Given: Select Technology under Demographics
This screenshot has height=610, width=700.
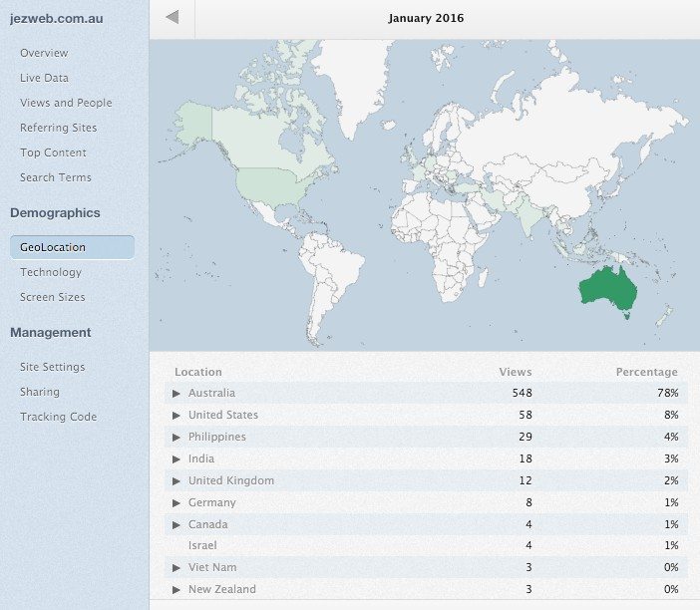Looking at the screenshot, I should [51, 272].
